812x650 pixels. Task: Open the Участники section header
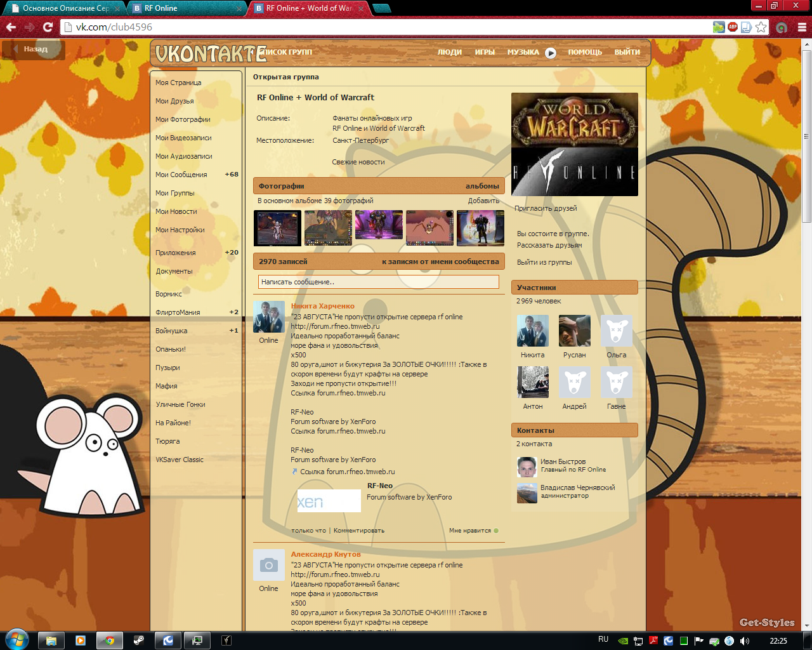point(575,288)
